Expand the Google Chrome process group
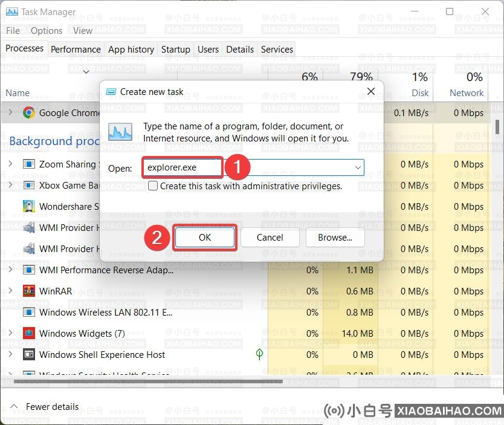The height and width of the screenshot is (425, 504). (x=11, y=112)
